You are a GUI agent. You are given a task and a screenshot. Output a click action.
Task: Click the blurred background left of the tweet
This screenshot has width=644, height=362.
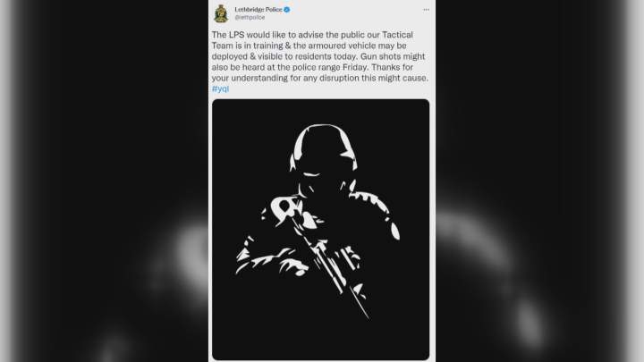point(104,181)
